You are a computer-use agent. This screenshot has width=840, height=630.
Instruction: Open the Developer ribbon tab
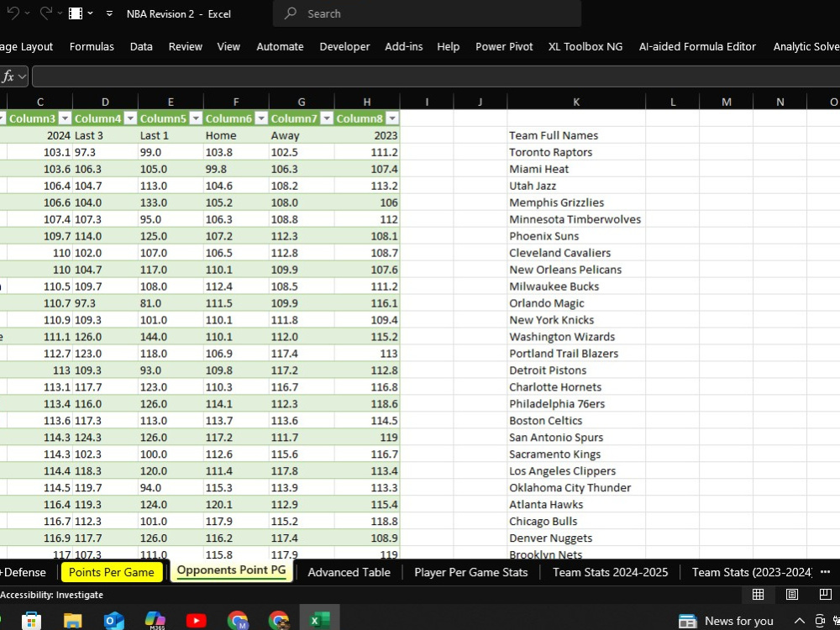(345, 46)
